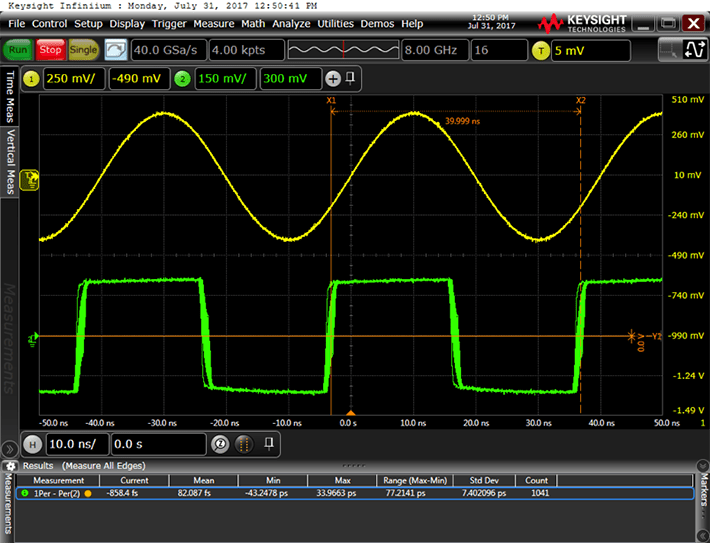Viewport: 710px width, 543px height.
Task: Click the 5 mV trigger level field
Action: tap(590, 50)
